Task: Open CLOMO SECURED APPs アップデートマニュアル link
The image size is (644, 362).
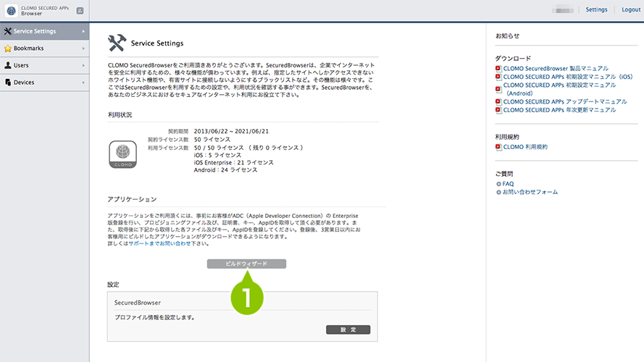Action: [565, 101]
